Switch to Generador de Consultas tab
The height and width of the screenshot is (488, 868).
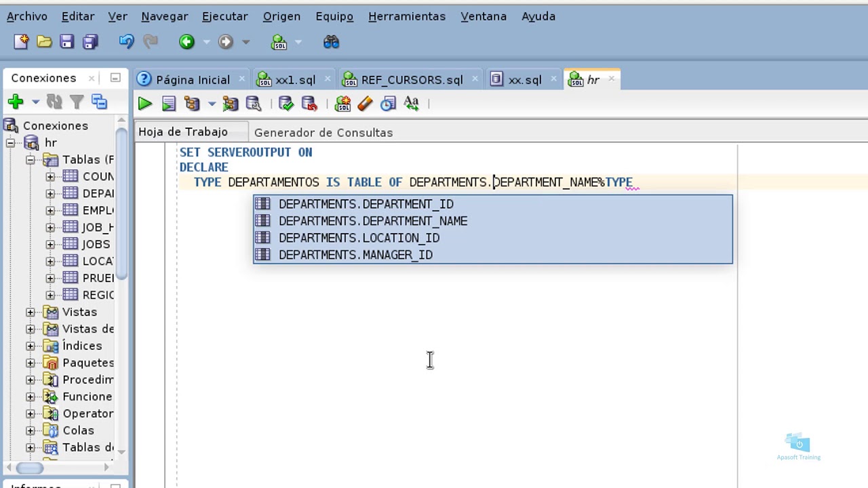(323, 132)
